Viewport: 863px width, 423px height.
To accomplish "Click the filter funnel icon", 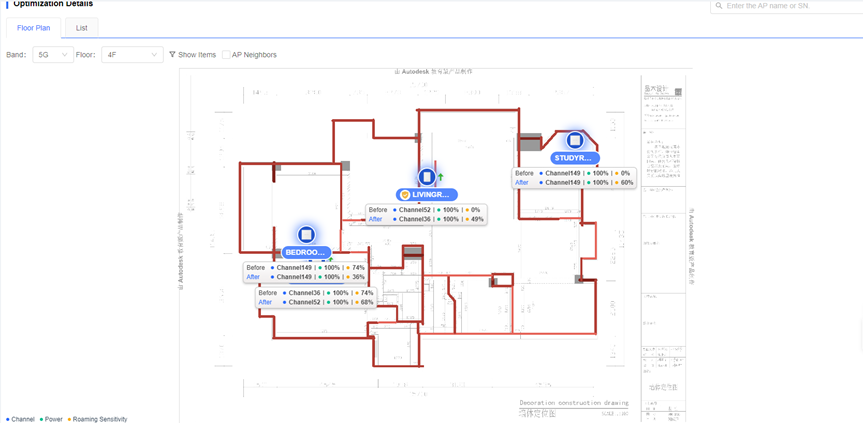I will (x=172, y=55).
